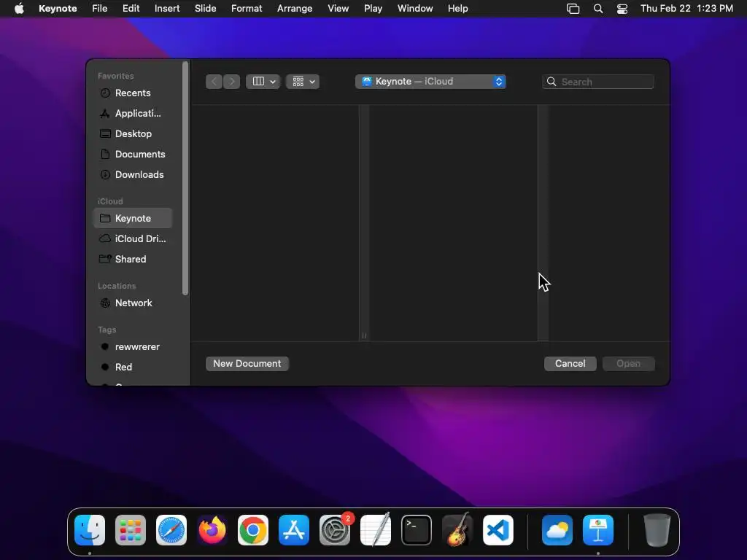
Task: Launch Google Chrome from the dock
Action: pos(253,530)
